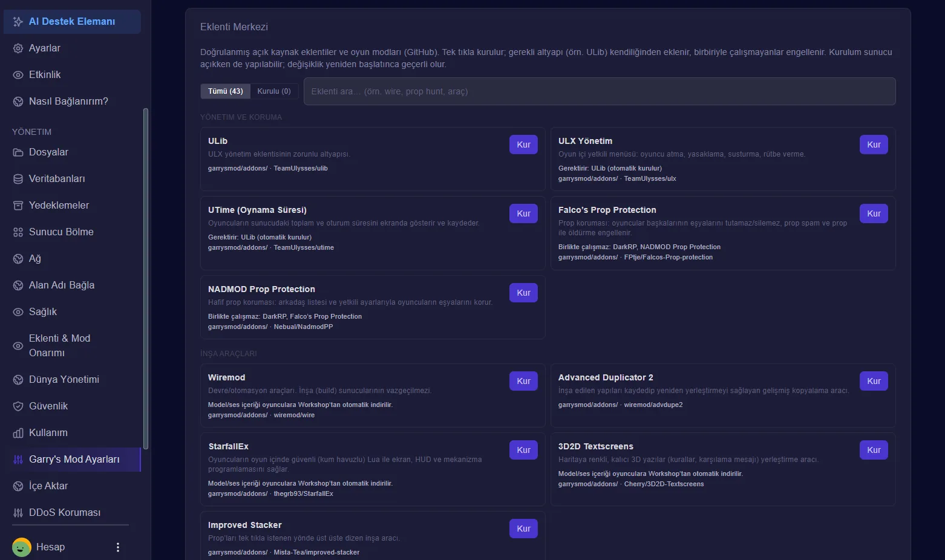This screenshot has width=945, height=560.
Task: Install 3D2D Textscreens via Kur
Action: [x=874, y=450]
